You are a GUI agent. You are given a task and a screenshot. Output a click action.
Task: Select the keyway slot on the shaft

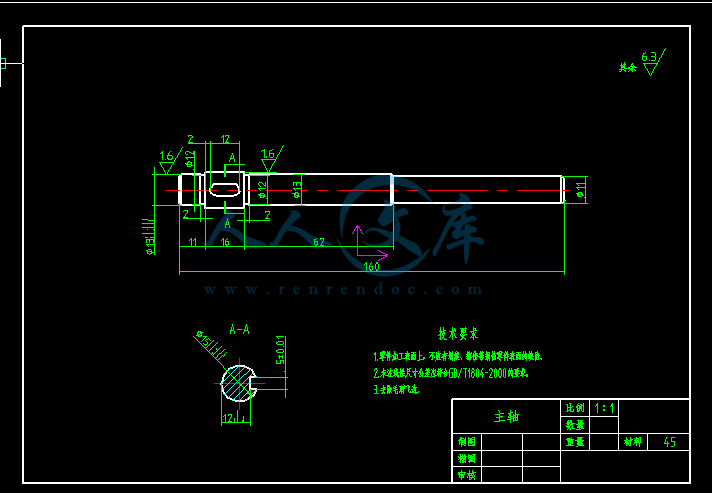click(x=224, y=188)
